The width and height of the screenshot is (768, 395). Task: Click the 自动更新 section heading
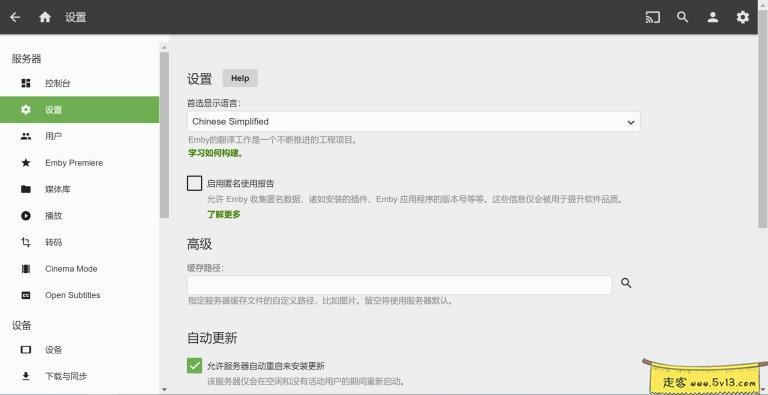click(212, 338)
